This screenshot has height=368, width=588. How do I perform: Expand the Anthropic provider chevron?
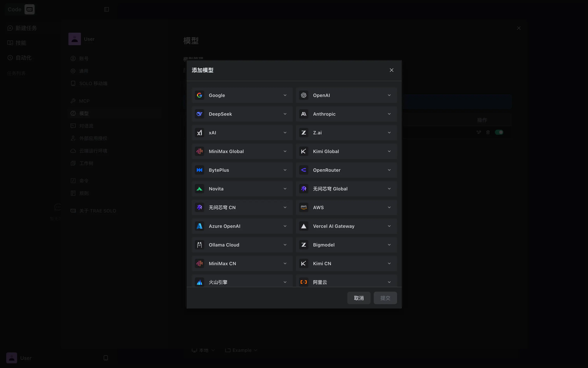pos(389,114)
